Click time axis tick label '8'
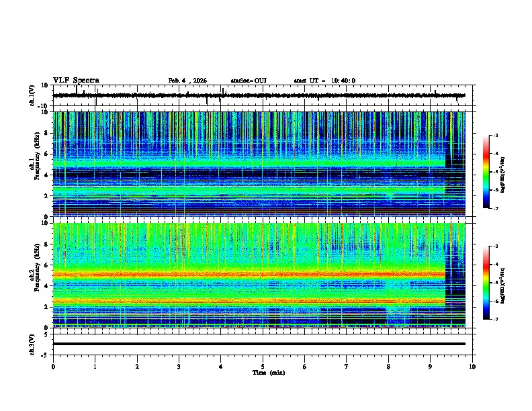Screen dimensions: 532x411 pyautogui.click(x=388, y=367)
